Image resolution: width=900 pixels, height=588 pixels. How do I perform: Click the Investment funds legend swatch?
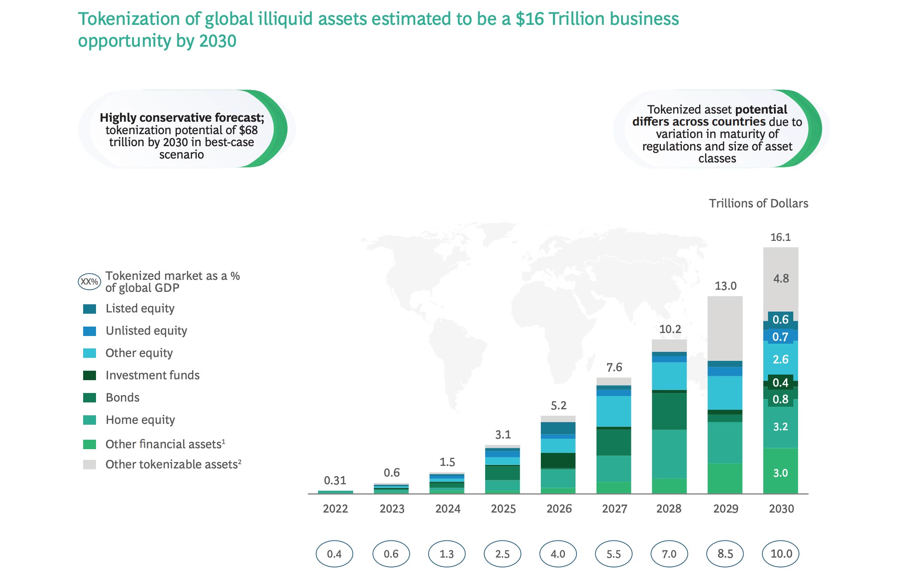(90, 375)
